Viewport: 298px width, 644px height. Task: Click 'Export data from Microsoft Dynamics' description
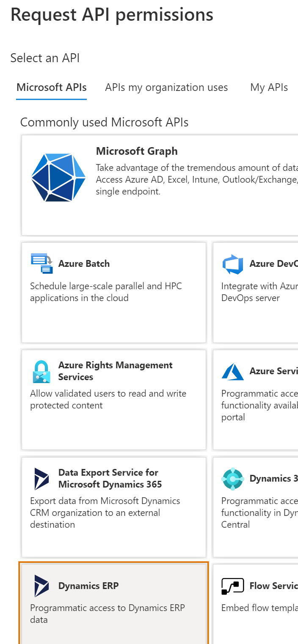tap(105, 512)
